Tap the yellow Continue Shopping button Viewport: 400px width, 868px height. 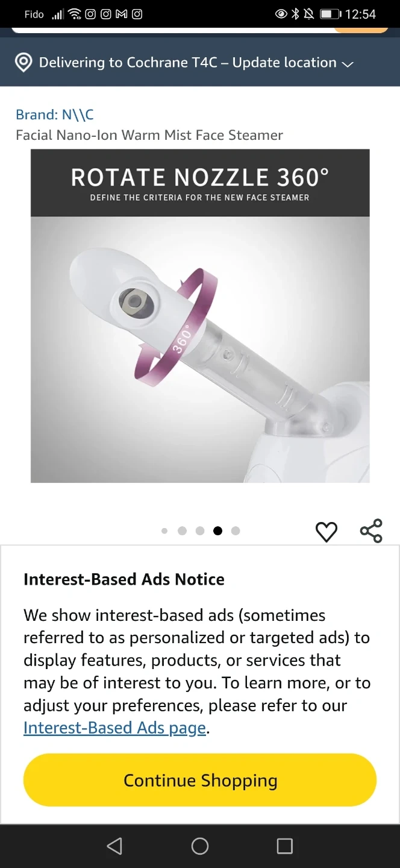(x=200, y=780)
